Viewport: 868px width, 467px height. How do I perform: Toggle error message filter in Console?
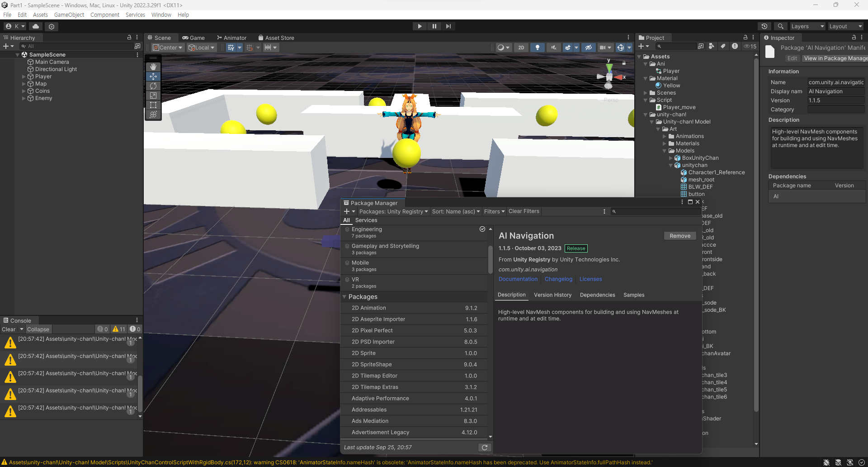tap(135, 329)
